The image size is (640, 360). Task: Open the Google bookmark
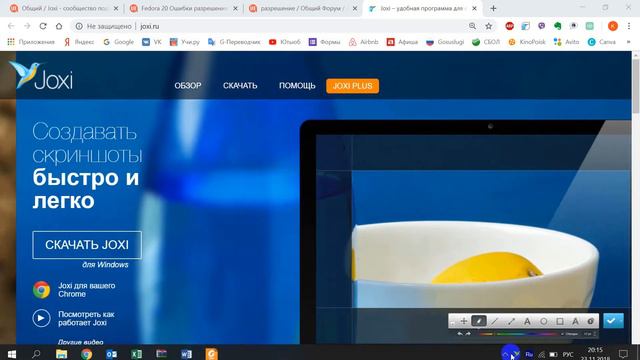(x=119, y=42)
